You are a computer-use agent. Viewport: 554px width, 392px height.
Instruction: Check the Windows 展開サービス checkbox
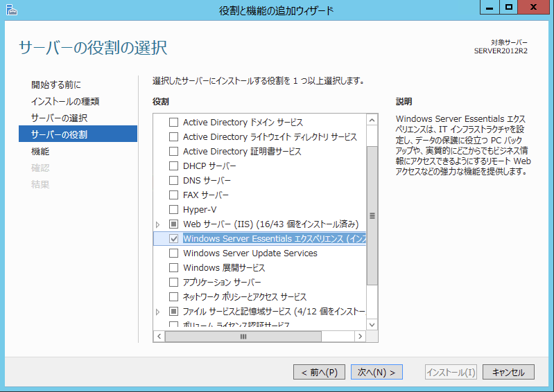click(173, 268)
